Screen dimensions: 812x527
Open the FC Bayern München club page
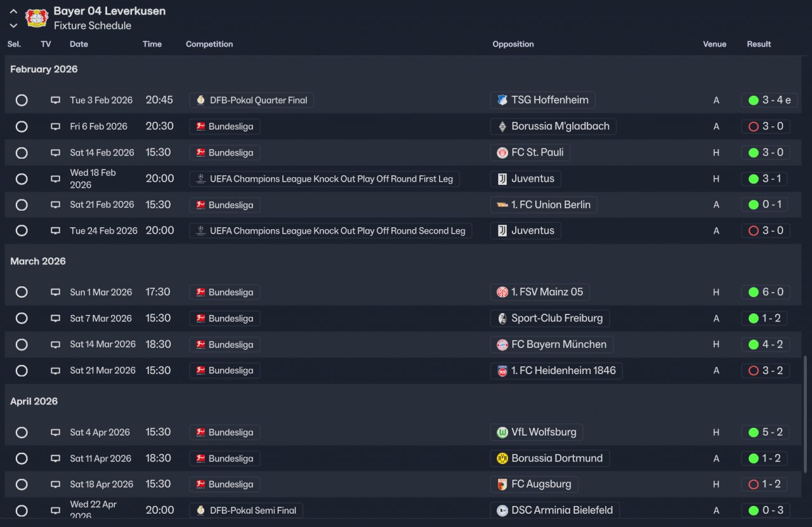pos(552,345)
